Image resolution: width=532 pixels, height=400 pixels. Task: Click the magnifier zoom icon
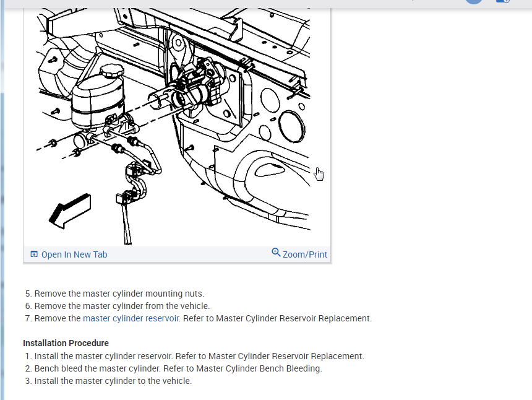[276, 253]
